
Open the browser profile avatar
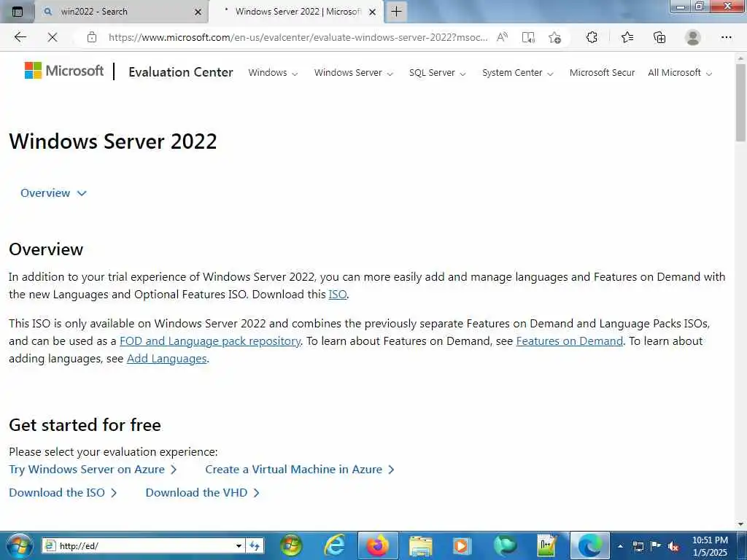point(693,37)
